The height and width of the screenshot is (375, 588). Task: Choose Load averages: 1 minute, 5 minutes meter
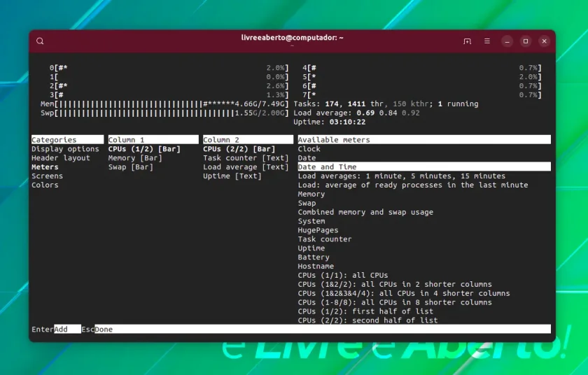pyautogui.click(x=402, y=176)
